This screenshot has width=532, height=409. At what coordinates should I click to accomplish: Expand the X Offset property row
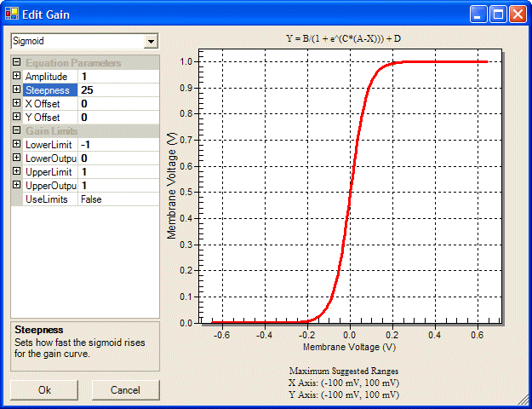click(x=17, y=103)
